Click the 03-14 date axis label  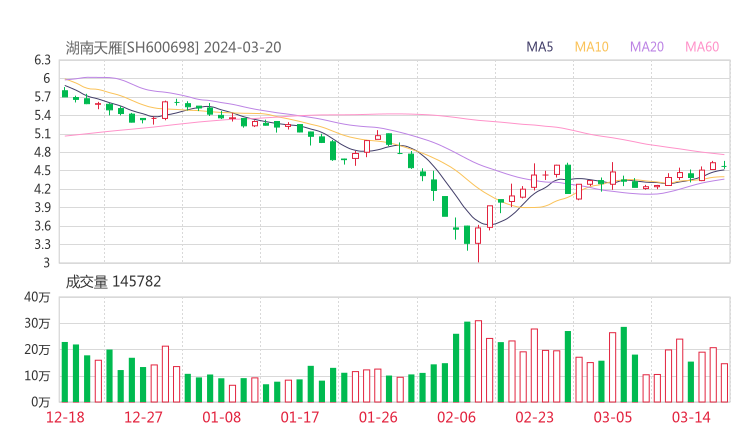pyautogui.click(x=691, y=417)
